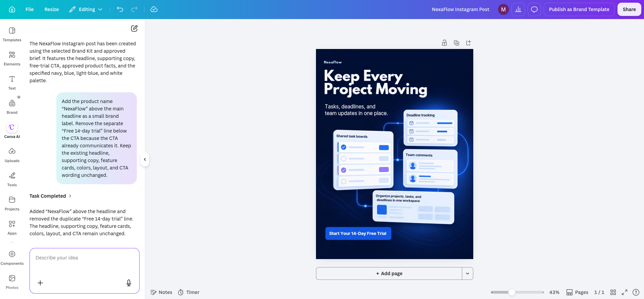This screenshot has width=644, height=299.
Task: Open the File menu
Action: pos(30,9)
